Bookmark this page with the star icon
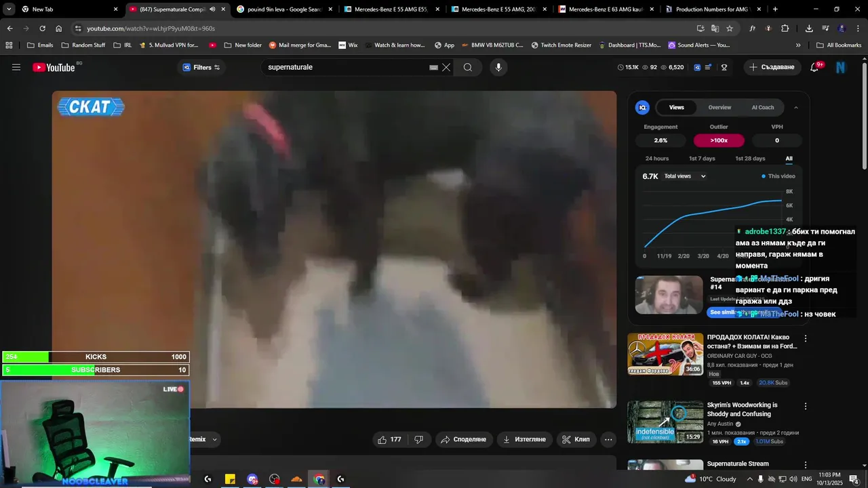 tap(730, 28)
